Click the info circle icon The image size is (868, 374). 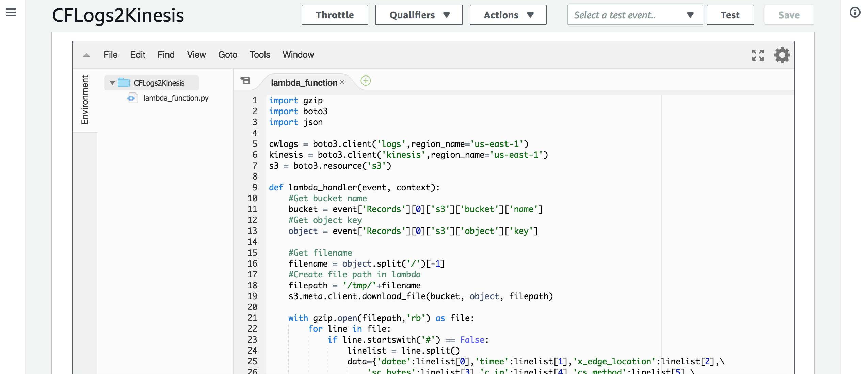[855, 13]
